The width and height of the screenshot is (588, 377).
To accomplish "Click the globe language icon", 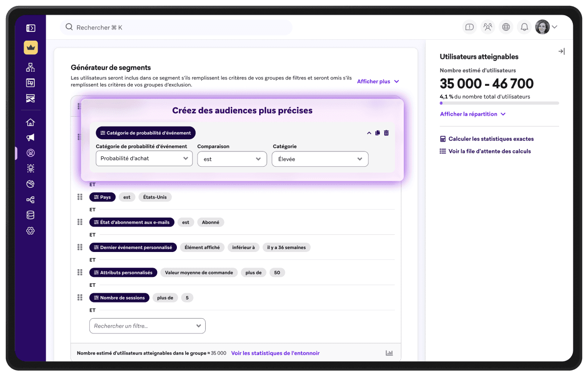I will tap(506, 27).
